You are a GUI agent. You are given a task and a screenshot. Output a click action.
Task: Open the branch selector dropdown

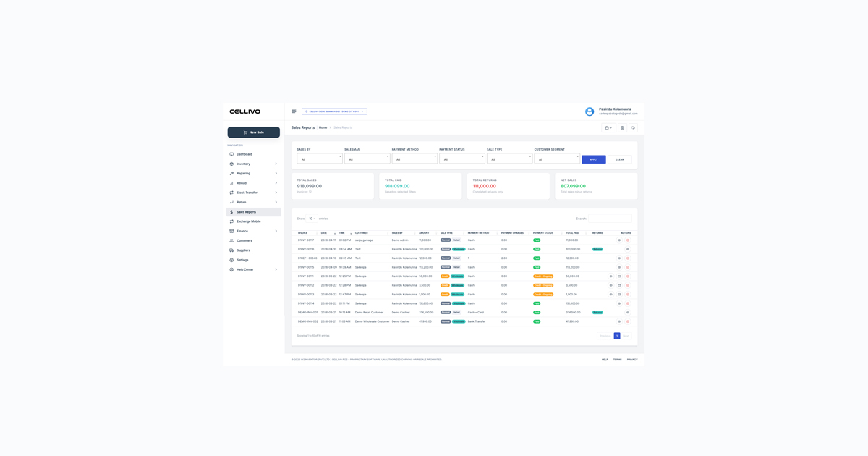click(x=334, y=111)
